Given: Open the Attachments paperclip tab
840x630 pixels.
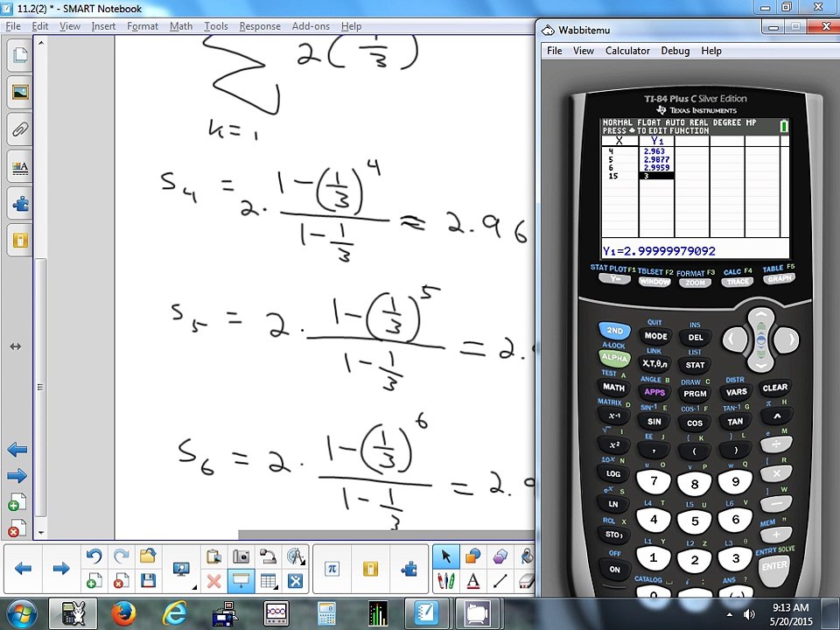Looking at the screenshot, I should pyautogui.click(x=20, y=129).
